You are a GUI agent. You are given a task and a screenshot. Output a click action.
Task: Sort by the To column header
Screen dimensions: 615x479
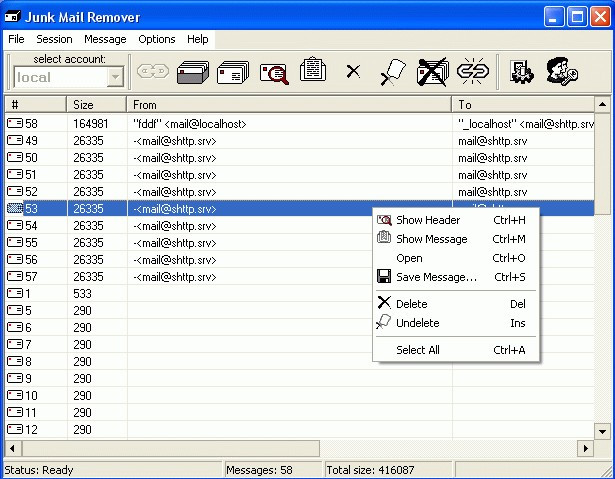point(523,105)
